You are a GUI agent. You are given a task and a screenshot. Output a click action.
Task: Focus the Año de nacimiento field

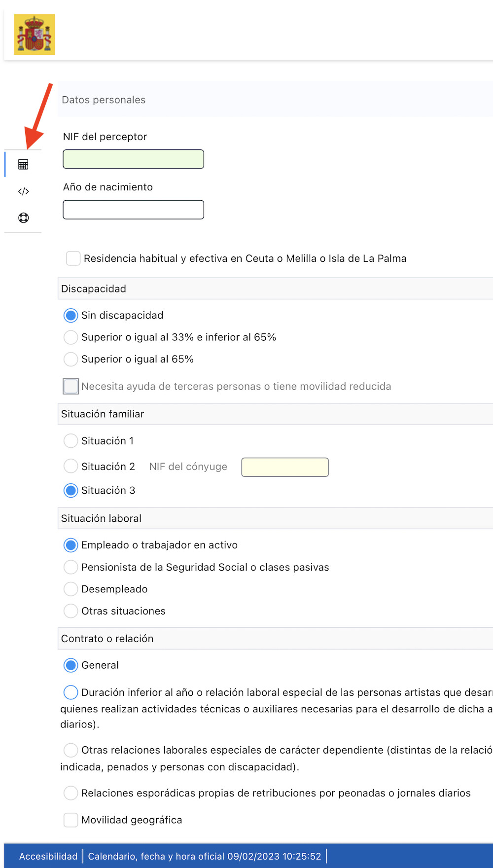click(133, 210)
